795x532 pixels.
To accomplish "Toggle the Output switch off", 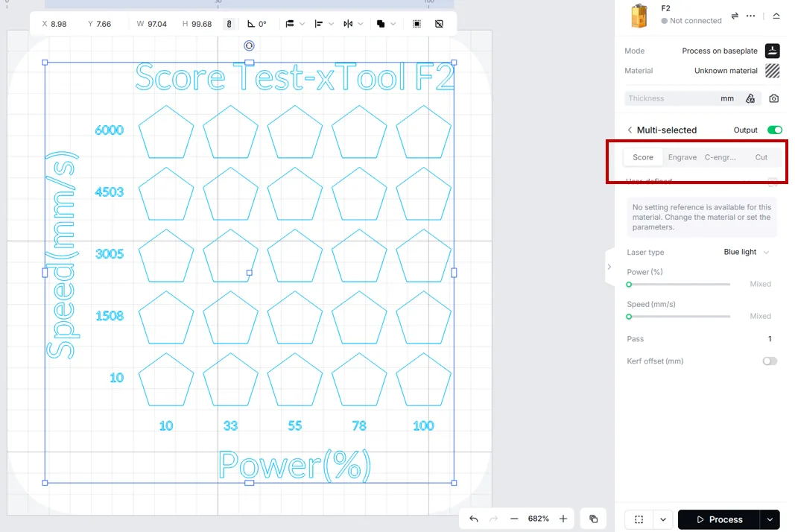I will coord(775,130).
